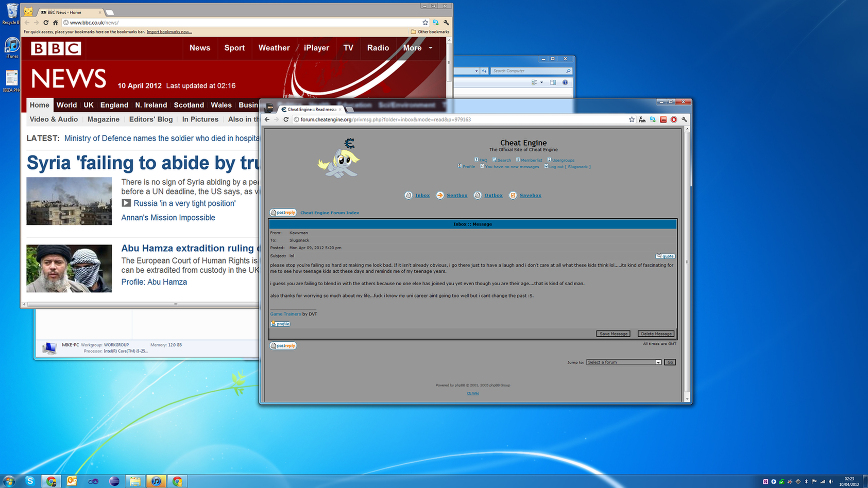Open Memberlist link in forum header
This screenshot has width=868, height=488.
click(x=531, y=160)
